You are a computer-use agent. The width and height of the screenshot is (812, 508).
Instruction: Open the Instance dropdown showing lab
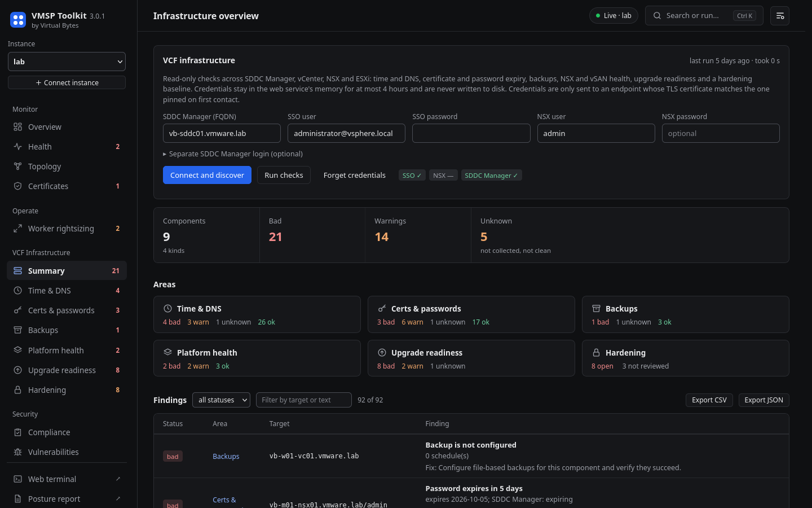pyautogui.click(x=67, y=62)
